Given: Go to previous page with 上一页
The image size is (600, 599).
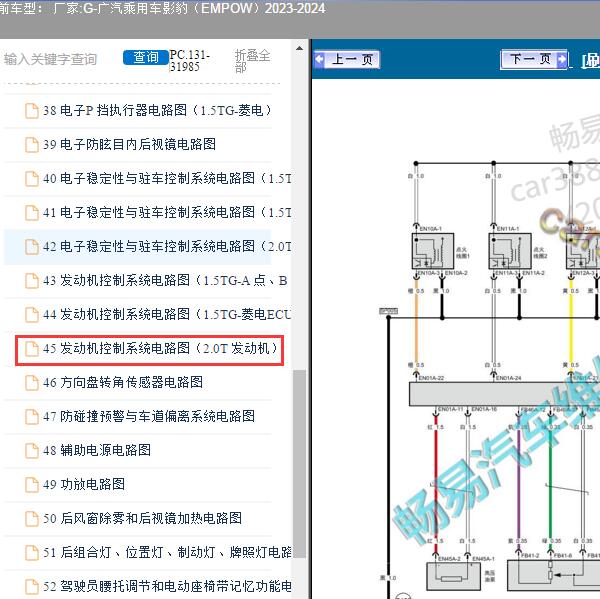Looking at the screenshot, I should (x=347, y=59).
